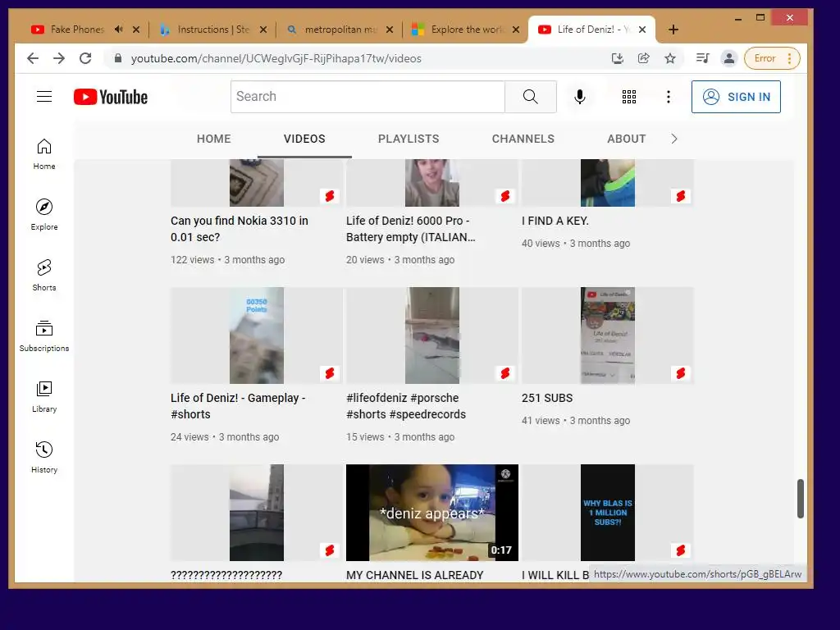Image resolution: width=840 pixels, height=630 pixels.
Task: Bookmark this page with the star icon
Action: pos(669,58)
